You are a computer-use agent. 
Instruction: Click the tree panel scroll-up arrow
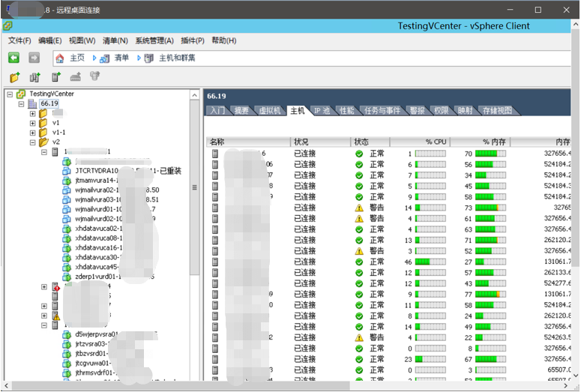(x=195, y=94)
